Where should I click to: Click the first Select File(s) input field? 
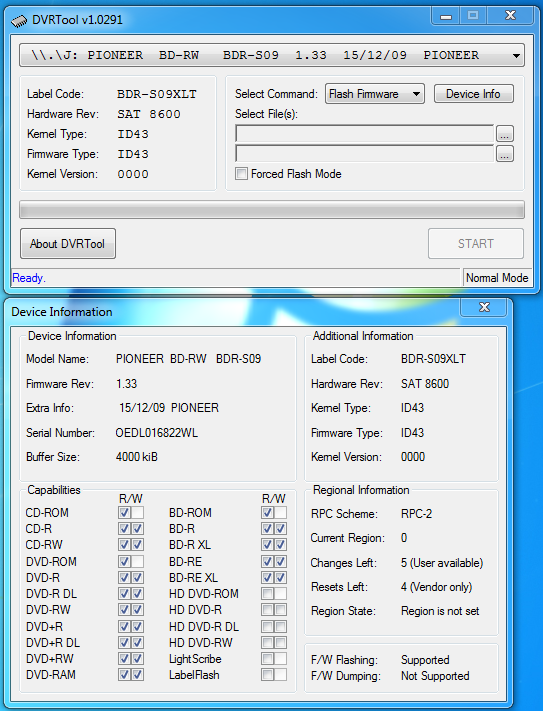click(x=365, y=134)
